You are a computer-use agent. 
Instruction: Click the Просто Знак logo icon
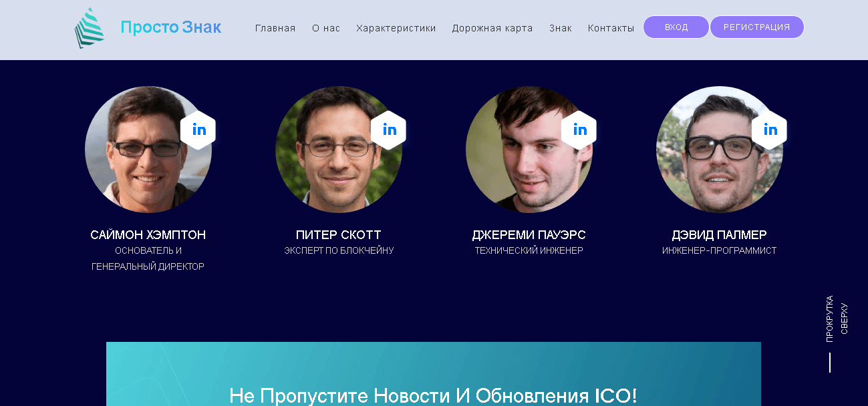coord(90,28)
